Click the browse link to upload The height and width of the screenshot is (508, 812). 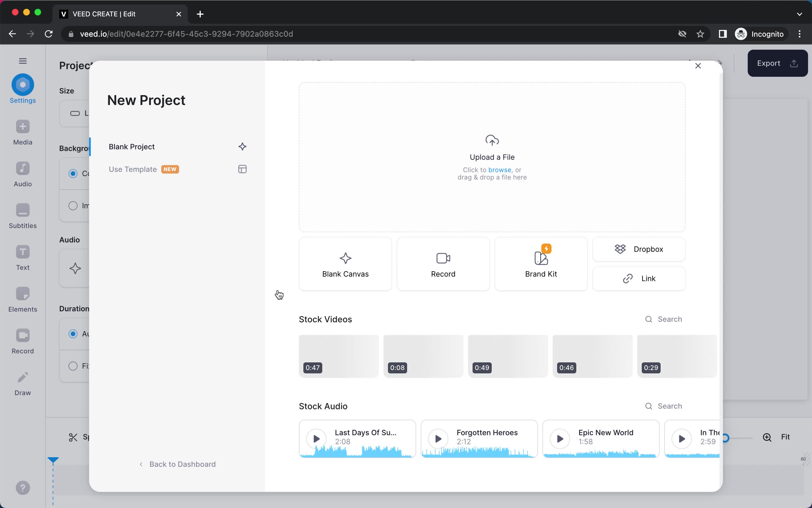pos(500,170)
